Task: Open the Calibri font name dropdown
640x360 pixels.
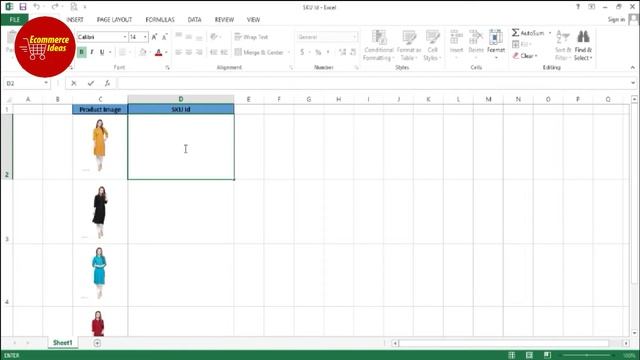Action: coord(124,37)
